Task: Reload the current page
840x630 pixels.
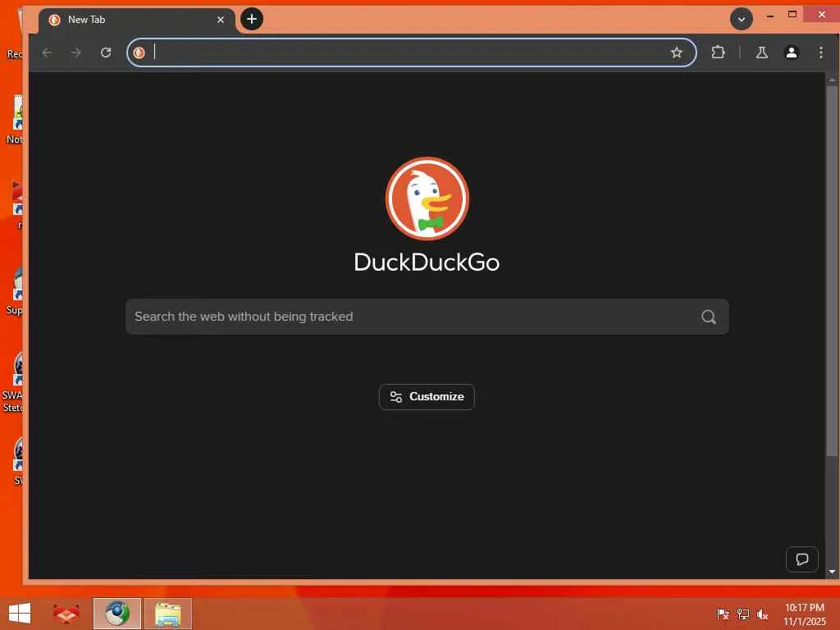Action: point(106,52)
